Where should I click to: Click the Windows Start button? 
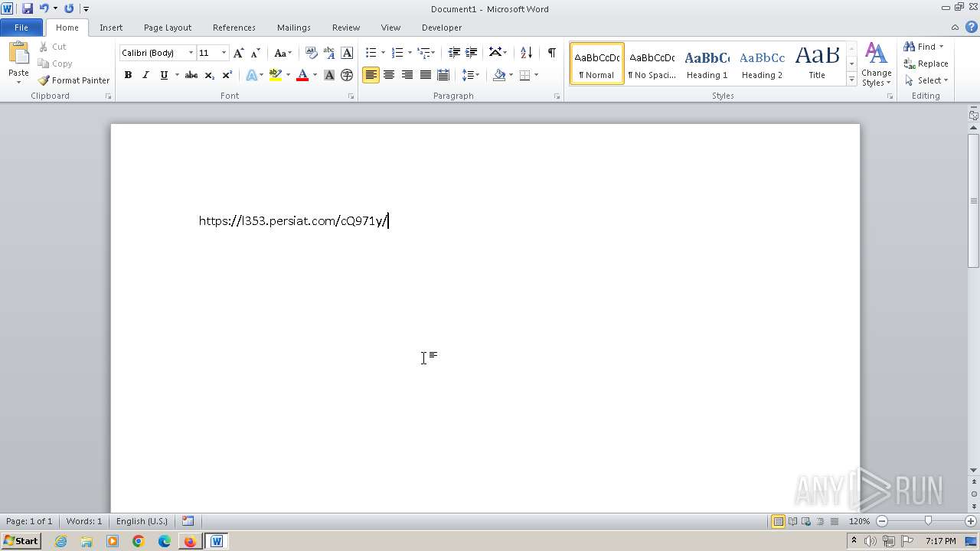tap(21, 541)
